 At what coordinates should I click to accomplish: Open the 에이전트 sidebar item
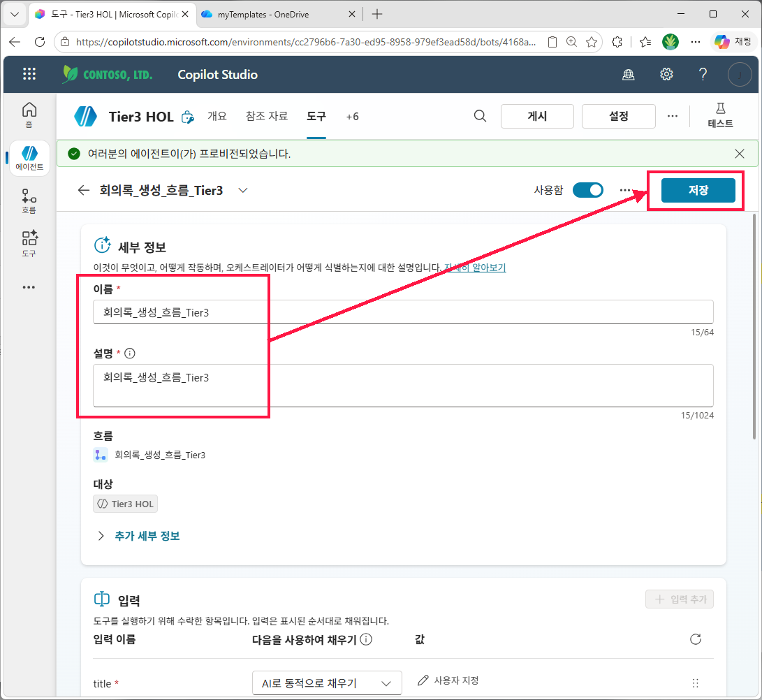(x=29, y=159)
